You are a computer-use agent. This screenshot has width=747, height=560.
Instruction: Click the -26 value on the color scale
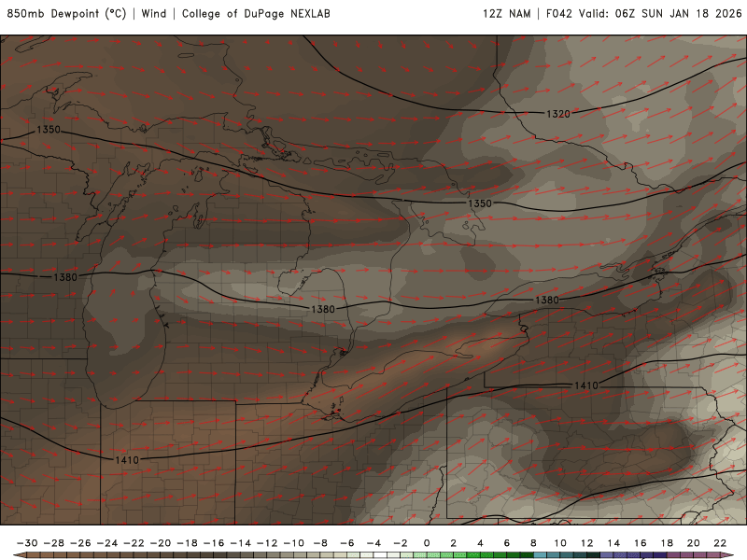(x=80, y=543)
